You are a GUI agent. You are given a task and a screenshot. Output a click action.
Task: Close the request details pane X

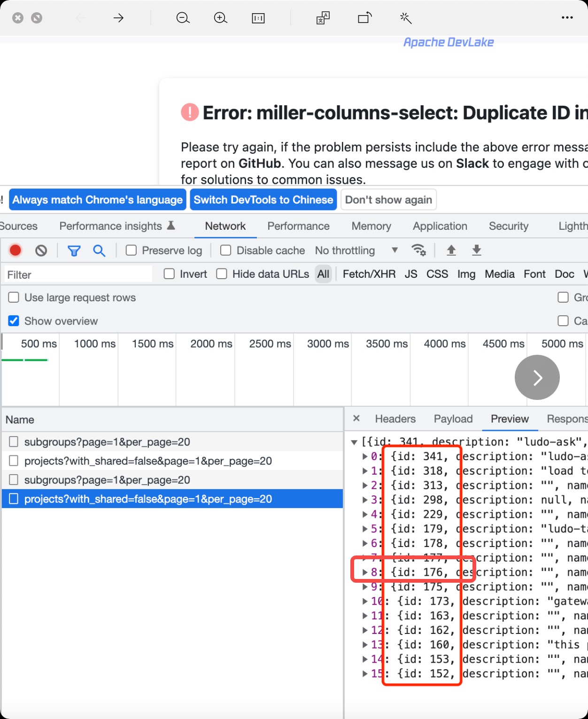click(x=356, y=418)
